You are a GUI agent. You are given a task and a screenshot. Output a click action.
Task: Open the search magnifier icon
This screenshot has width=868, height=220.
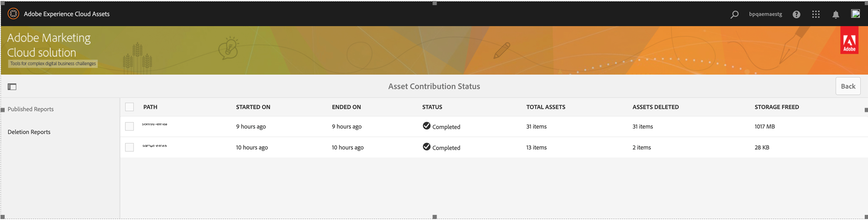click(x=734, y=14)
